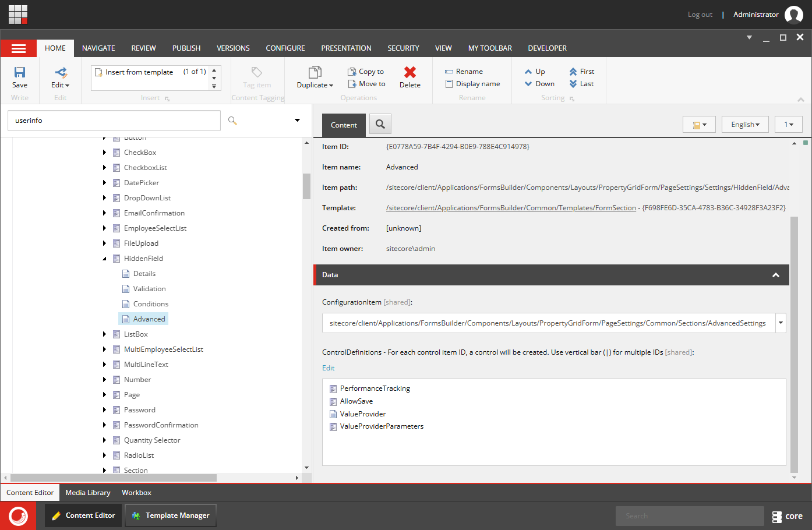Select the Details tree item
Viewport: 812px width, 530px height.
(x=139, y=274)
